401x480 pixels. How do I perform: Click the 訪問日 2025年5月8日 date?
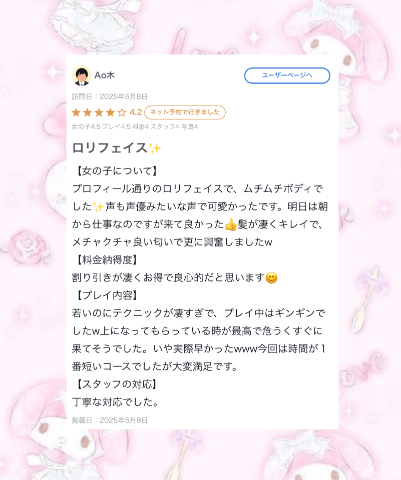(x=110, y=97)
